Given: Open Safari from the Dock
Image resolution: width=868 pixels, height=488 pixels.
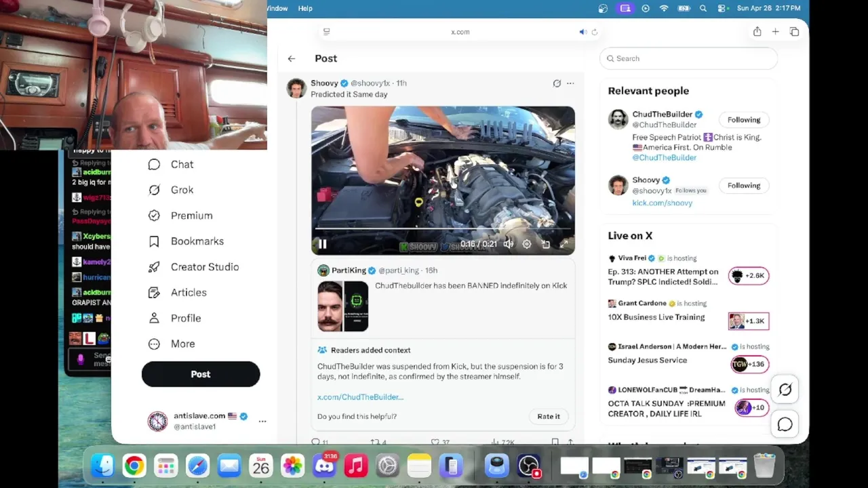Looking at the screenshot, I should click(197, 466).
